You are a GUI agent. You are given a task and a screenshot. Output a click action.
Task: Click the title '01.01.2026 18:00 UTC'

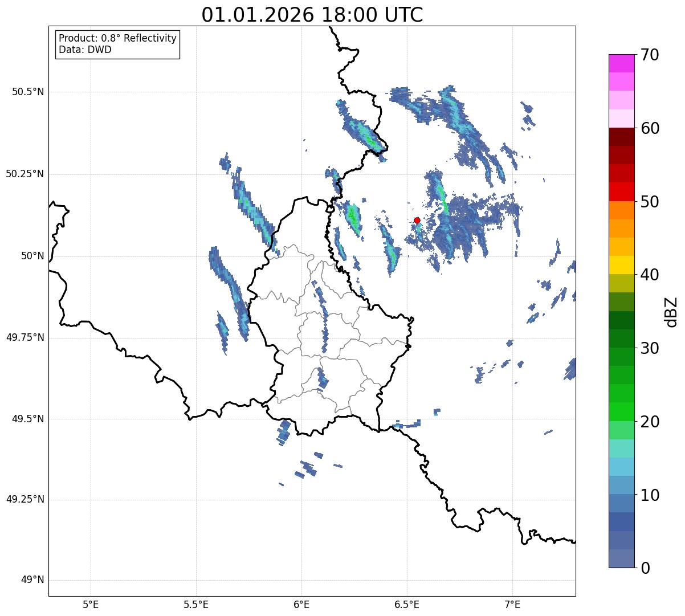point(312,15)
